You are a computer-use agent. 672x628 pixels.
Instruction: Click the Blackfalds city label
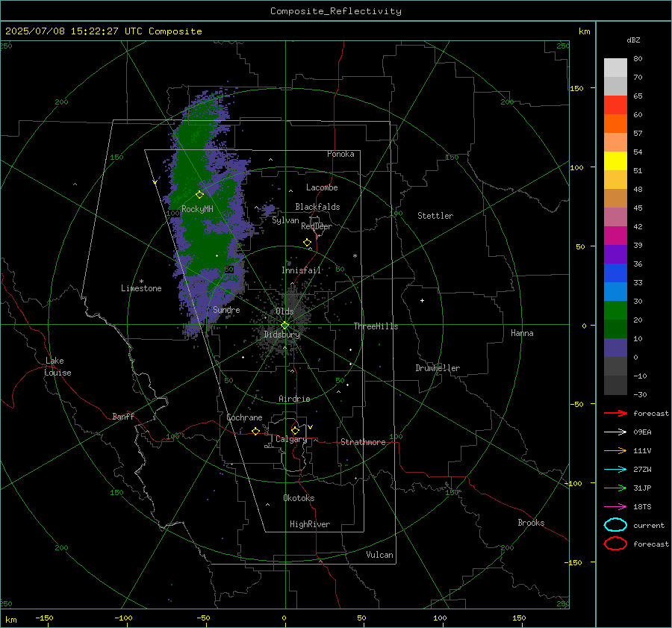317,207
